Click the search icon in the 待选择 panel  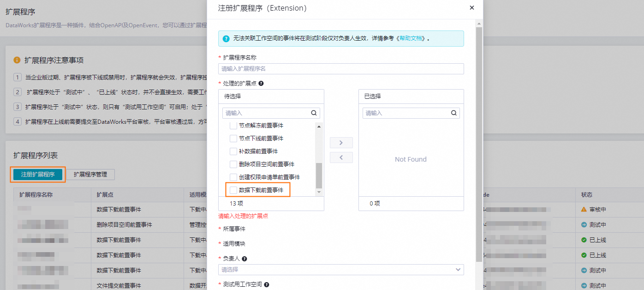(x=314, y=113)
